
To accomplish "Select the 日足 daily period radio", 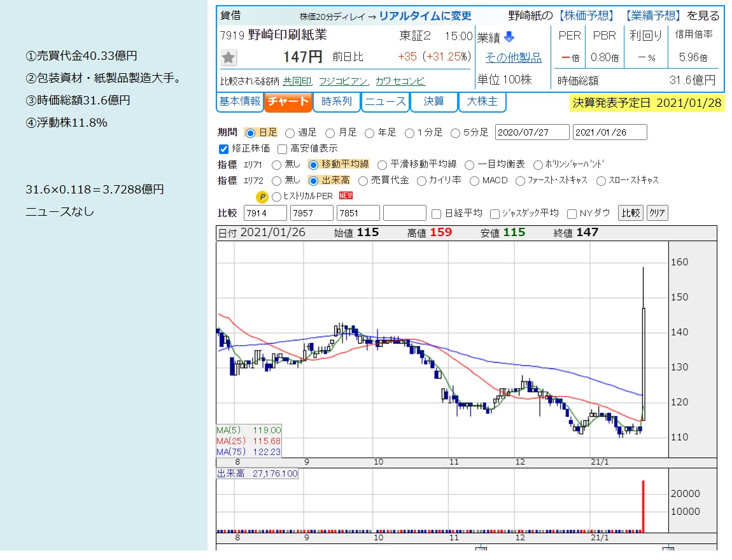I will (250, 133).
